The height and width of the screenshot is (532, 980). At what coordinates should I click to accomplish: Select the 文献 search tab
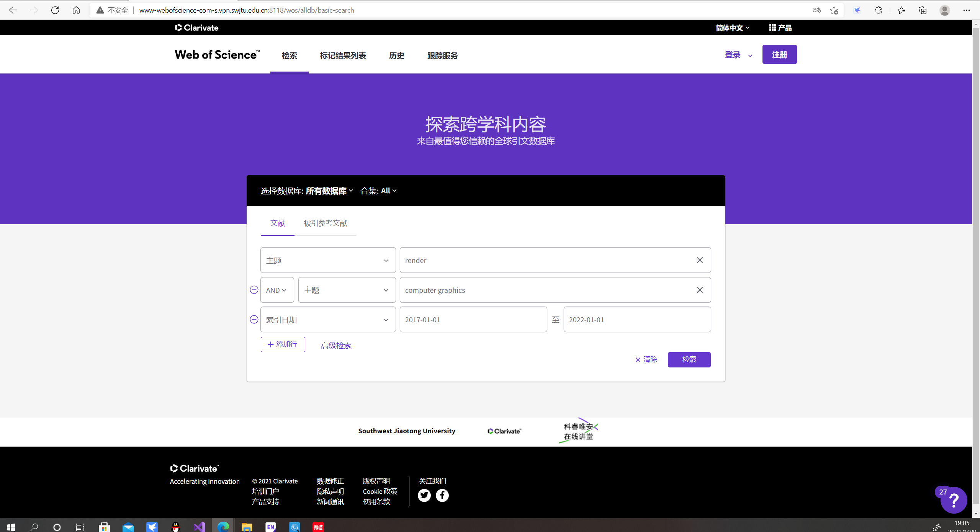[278, 223]
